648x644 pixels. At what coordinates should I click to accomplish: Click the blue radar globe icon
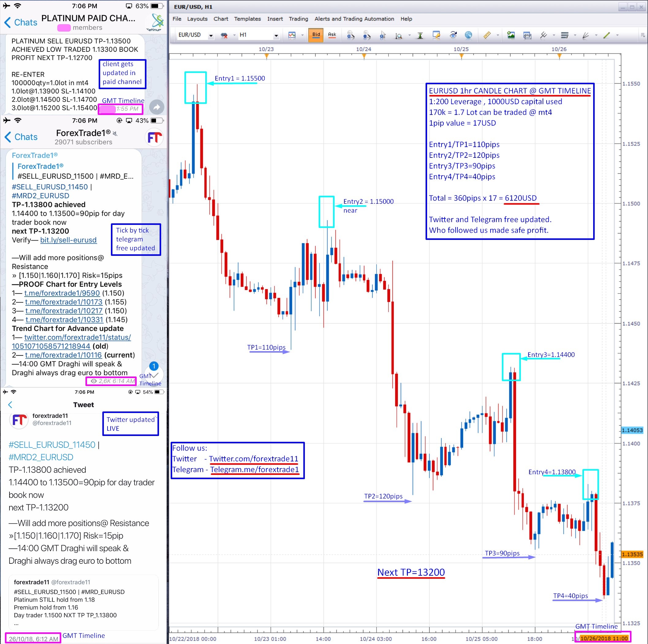tap(468, 35)
